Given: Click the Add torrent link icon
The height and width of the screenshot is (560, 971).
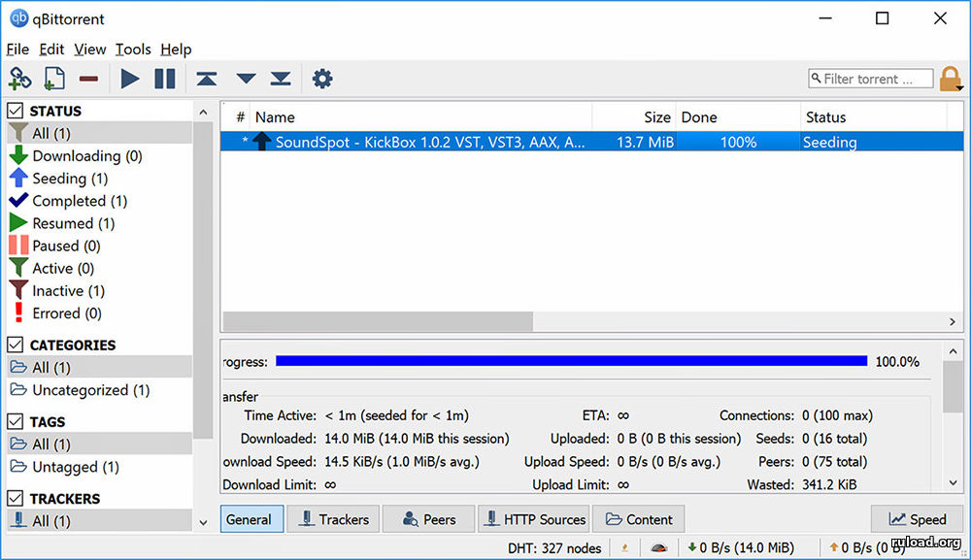Looking at the screenshot, I should pyautogui.click(x=20, y=79).
